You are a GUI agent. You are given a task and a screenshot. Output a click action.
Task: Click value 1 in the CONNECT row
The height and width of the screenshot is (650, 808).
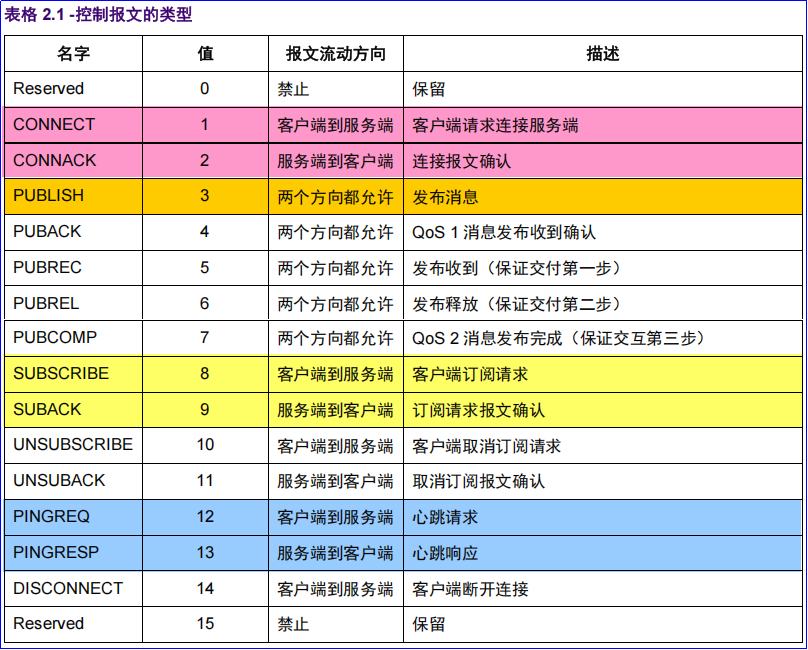(x=205, y=125)
